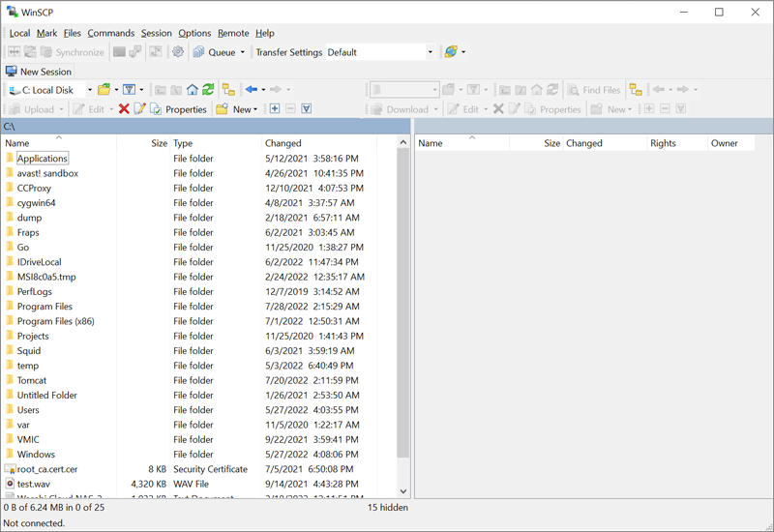The image size is (774, 532).
Task: Click the Open in PuTTY icon
Action: pos(134,52)
